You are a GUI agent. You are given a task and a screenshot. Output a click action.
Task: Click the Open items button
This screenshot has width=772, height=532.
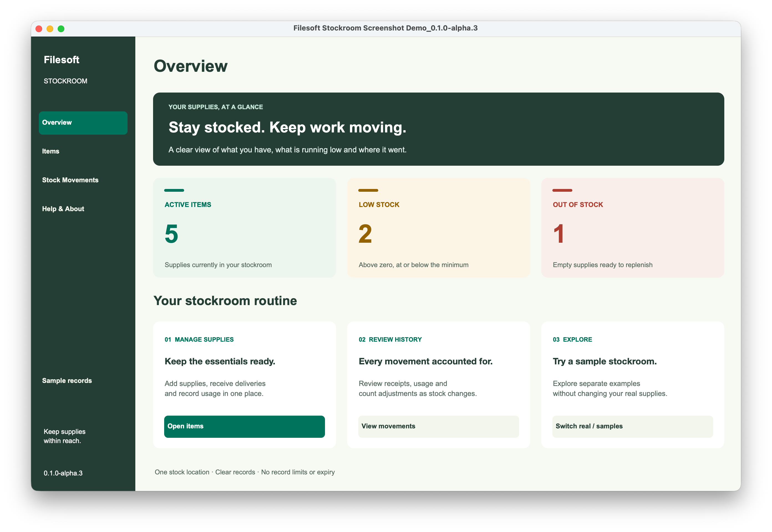coord(244,426)
